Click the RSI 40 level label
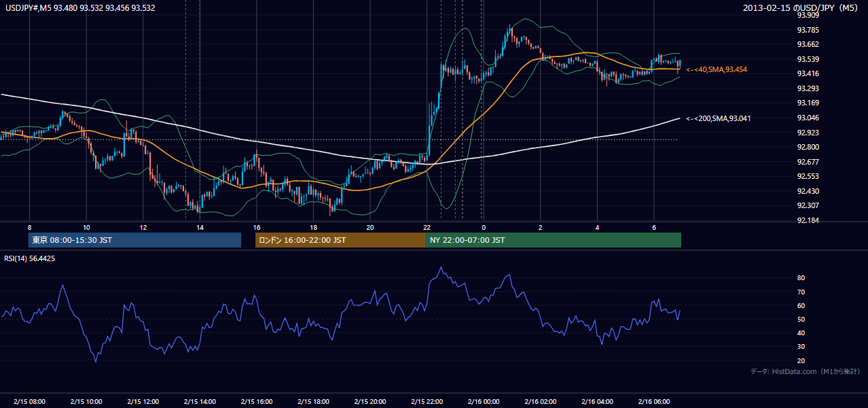Image resolution: width=868 pixels, height=408 pixels. pyautogui.click(x=801, y=333)
